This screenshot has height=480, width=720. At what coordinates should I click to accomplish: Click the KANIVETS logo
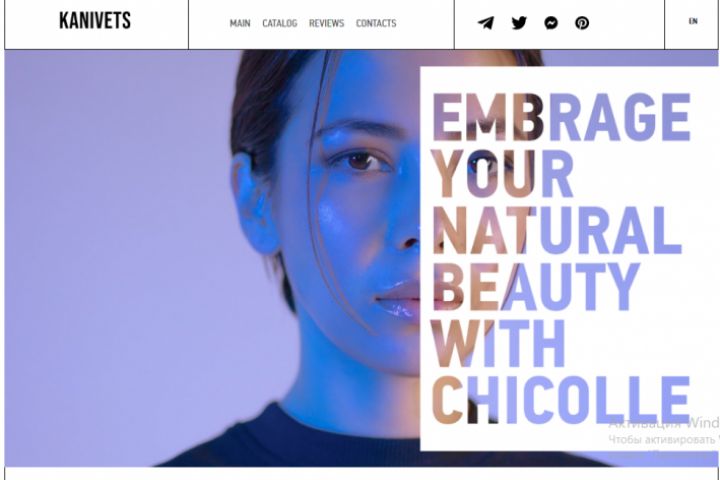click(x=95, y=21)
